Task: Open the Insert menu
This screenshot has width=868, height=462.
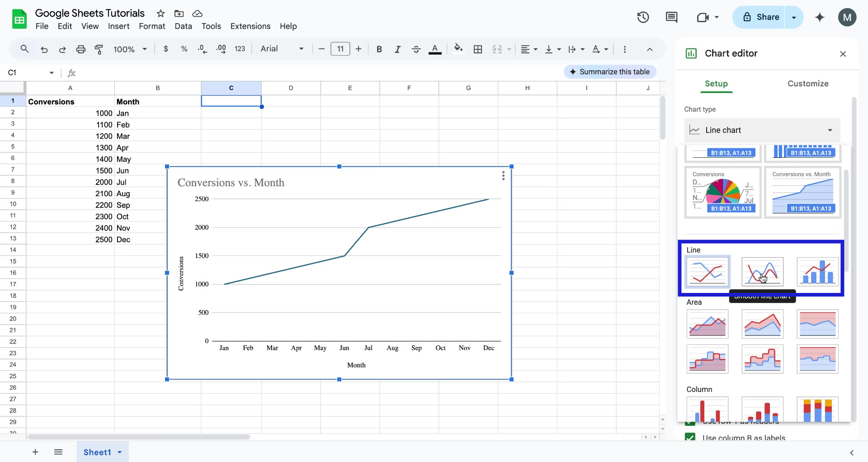Action: click(x=118, y=26)
